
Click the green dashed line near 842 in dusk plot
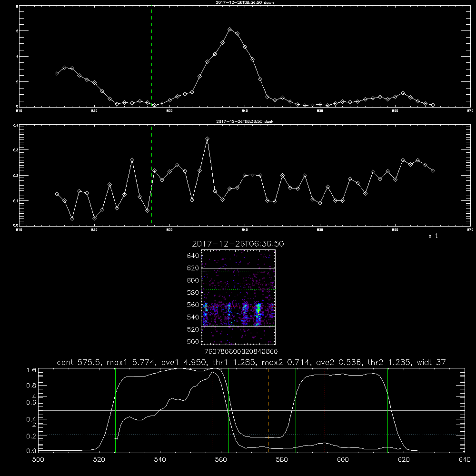point(263,175)
